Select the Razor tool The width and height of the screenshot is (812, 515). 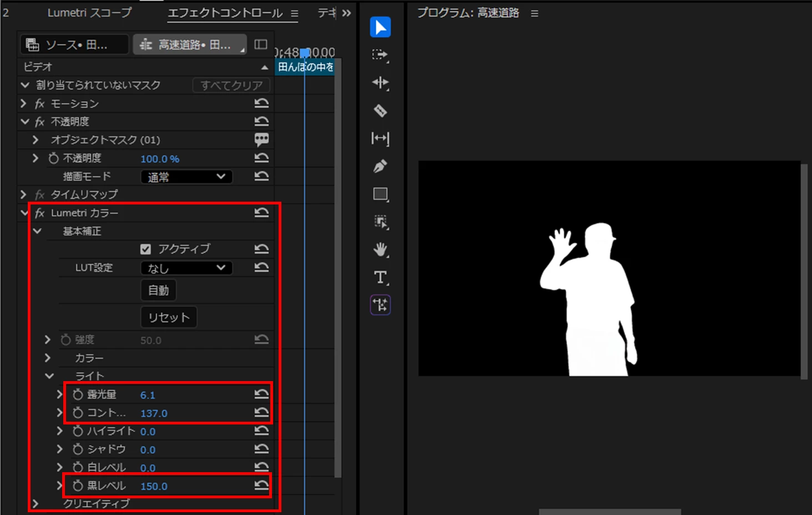point(380,111)
